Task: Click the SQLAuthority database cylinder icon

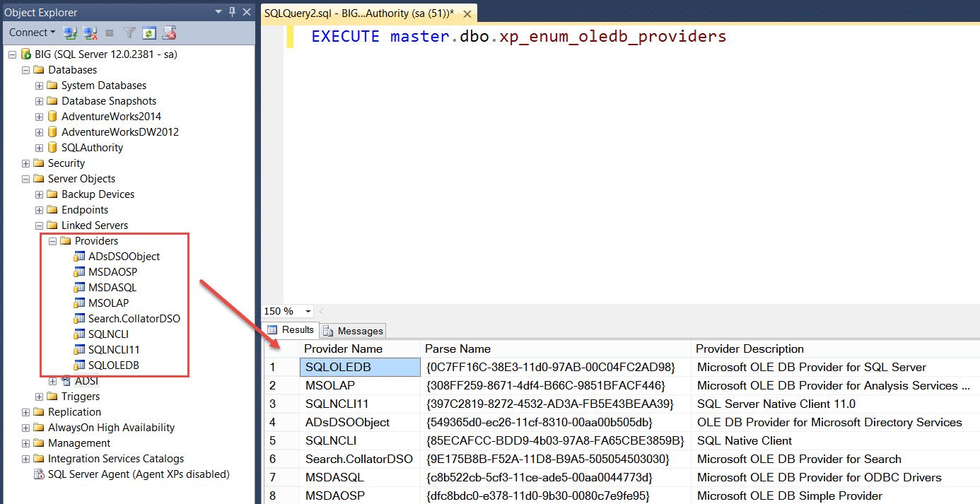Action: [52, 148]
